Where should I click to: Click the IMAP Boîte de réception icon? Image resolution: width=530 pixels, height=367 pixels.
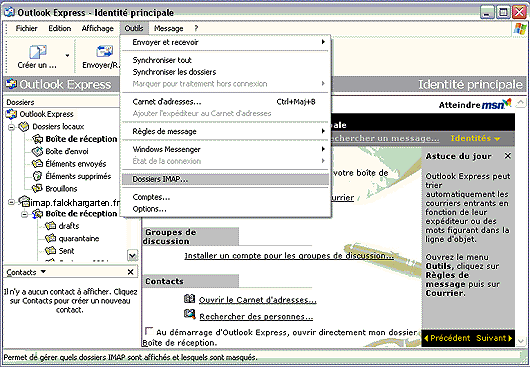pos(37,214)
